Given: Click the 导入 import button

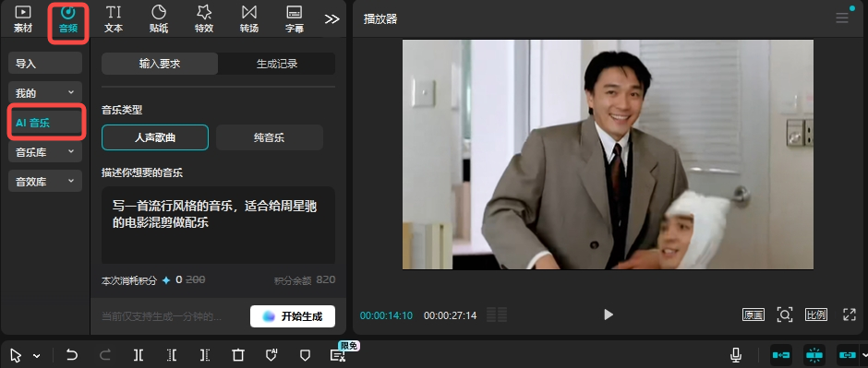Looking at the screenshot, I should pyautogui.click(x=45, y=63).
